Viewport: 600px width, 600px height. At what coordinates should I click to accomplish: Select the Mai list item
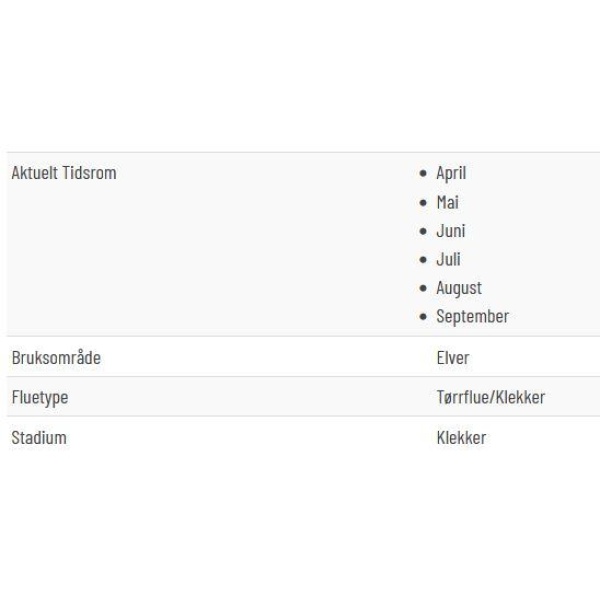click(447, 202)
